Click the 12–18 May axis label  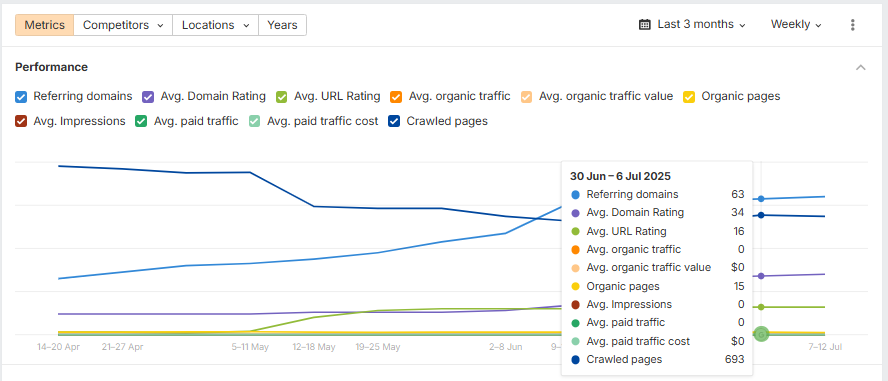tap(314, 347)
